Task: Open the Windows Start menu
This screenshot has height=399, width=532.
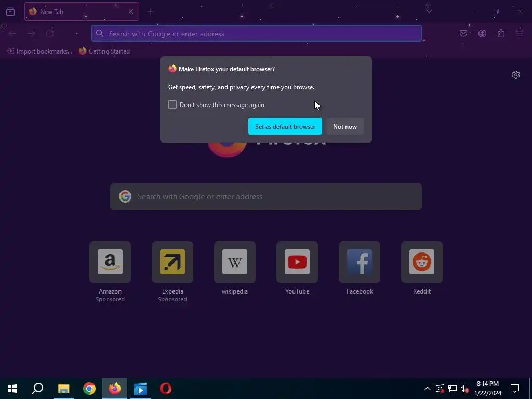Action: click(12, 389)
